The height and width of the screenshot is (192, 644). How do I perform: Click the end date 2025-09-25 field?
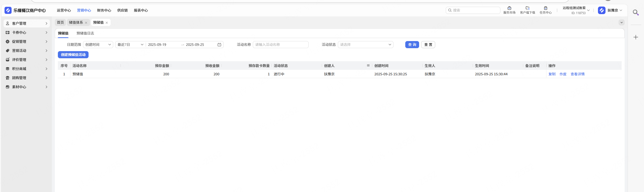coord(195,45)
